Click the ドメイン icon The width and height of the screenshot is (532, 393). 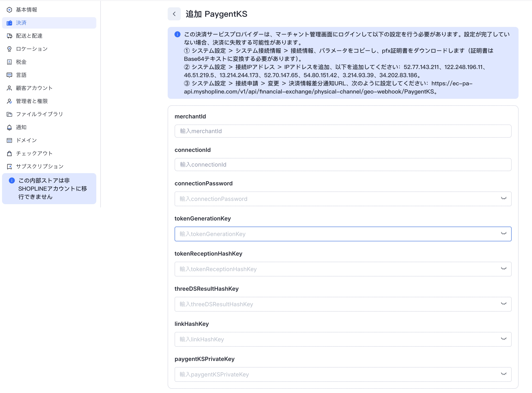pos(9,140)
